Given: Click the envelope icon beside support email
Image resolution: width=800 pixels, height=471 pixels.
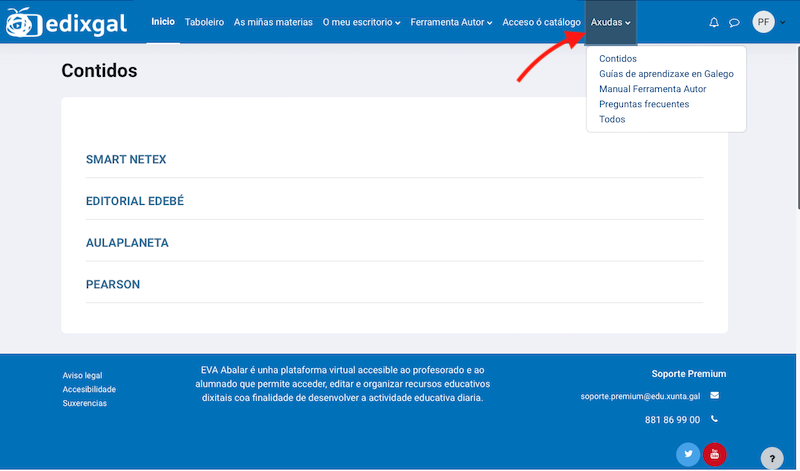Looking at the screenshot, I should (714, 396).
